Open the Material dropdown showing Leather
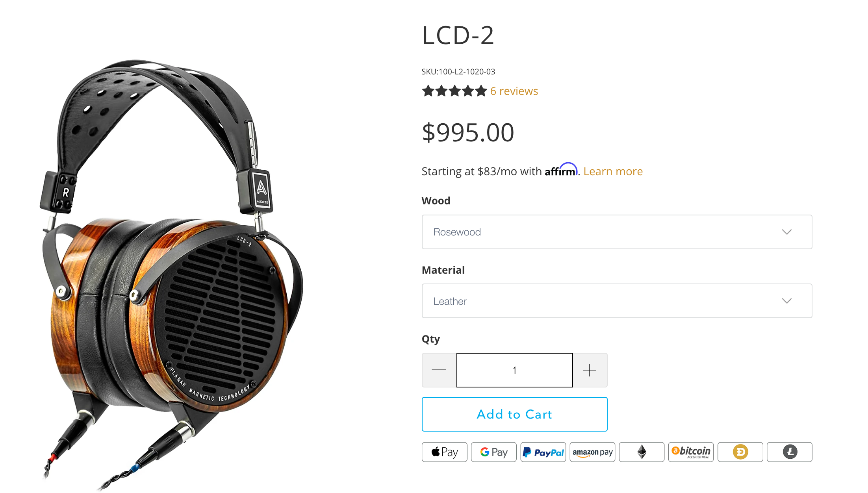 617,301
